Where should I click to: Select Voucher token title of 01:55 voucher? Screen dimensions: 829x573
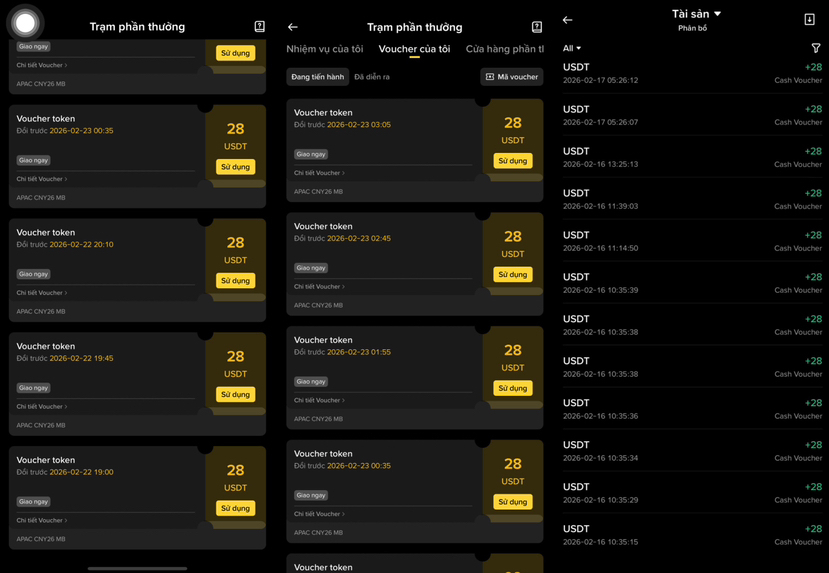[x=323, y=340]
